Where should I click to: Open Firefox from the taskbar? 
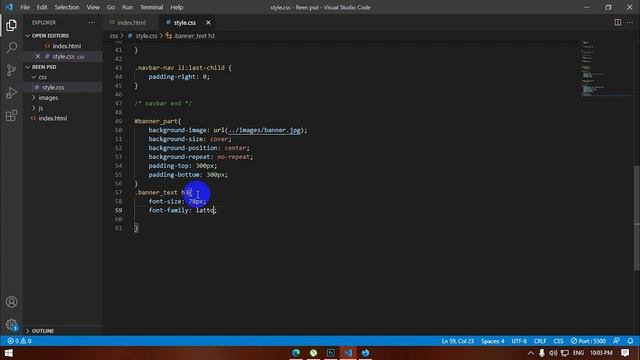(365, 353)
